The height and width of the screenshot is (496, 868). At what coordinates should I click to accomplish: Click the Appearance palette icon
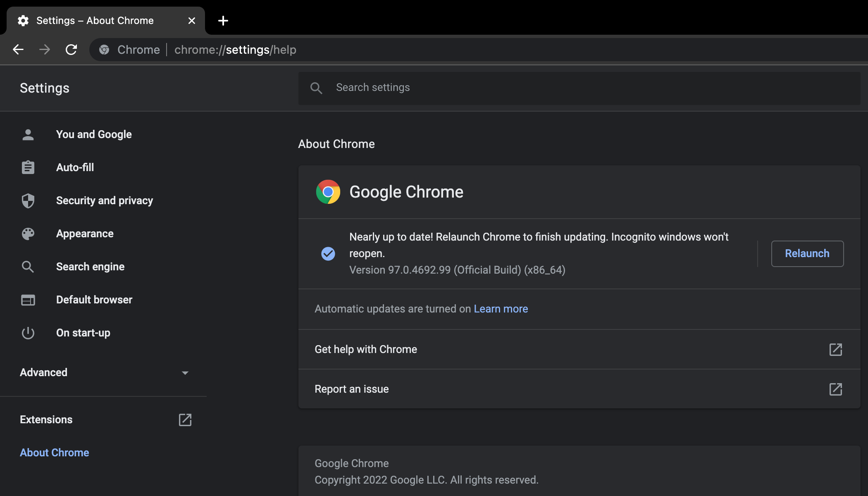[27, 233]
